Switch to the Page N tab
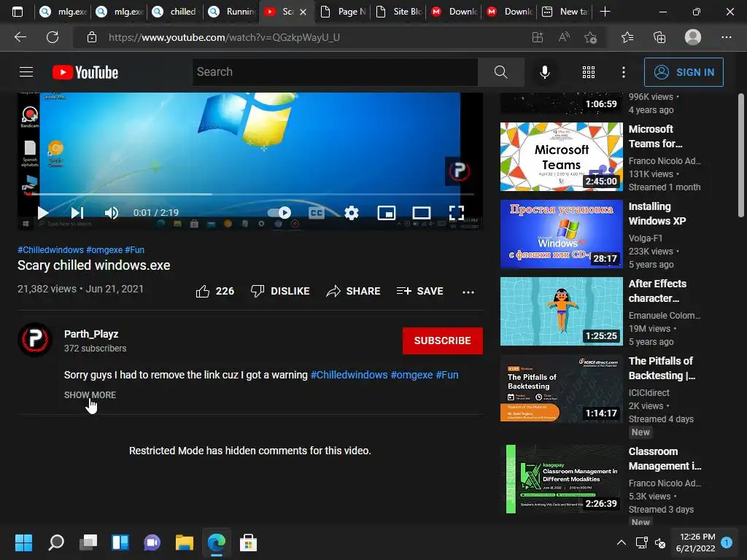 pos(343,12)
